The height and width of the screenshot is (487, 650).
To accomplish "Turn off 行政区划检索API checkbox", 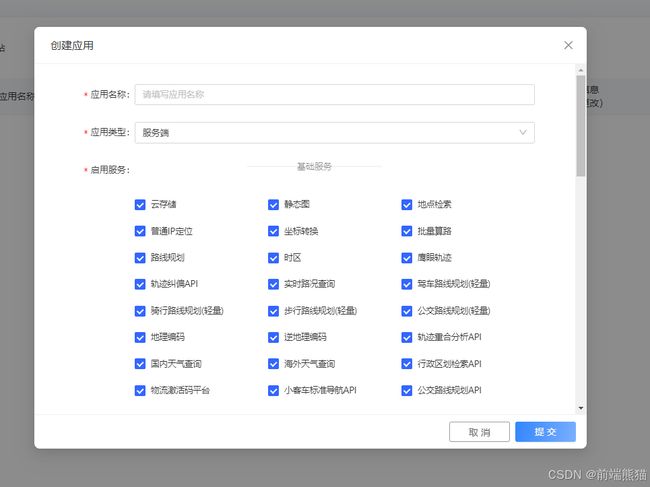I will 407,364.
